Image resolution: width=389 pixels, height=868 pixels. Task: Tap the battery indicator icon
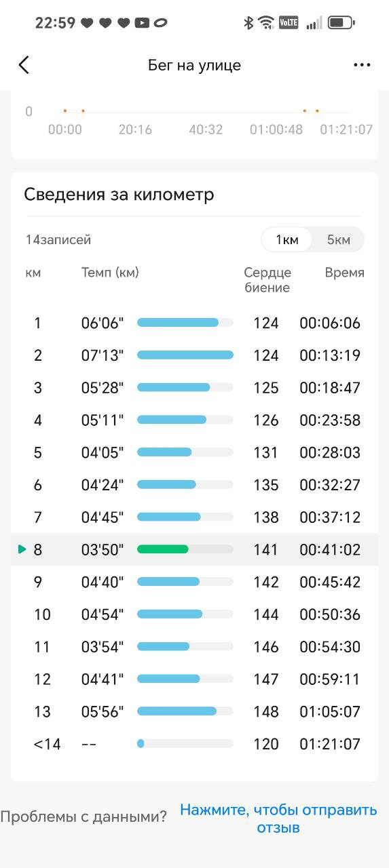(341, 22)
